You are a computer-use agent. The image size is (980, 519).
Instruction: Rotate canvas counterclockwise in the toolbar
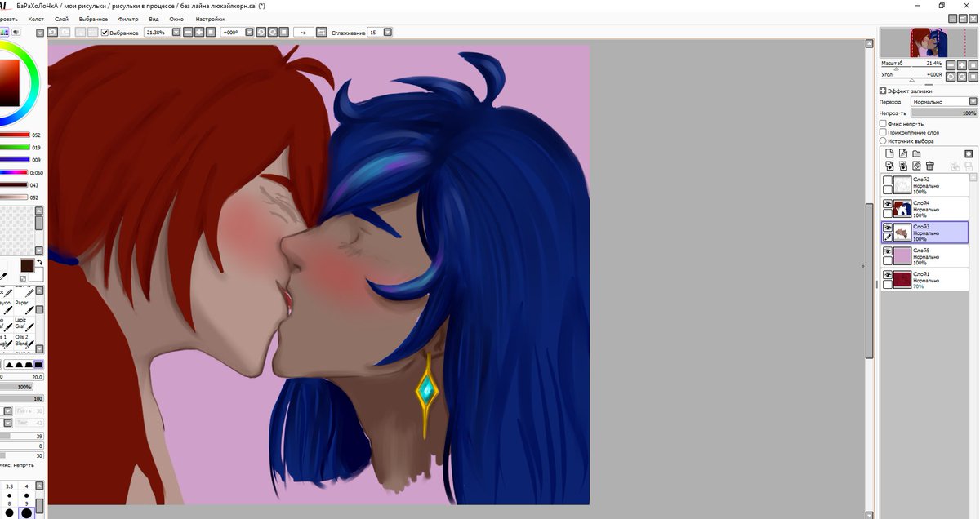tap(261, 33)
